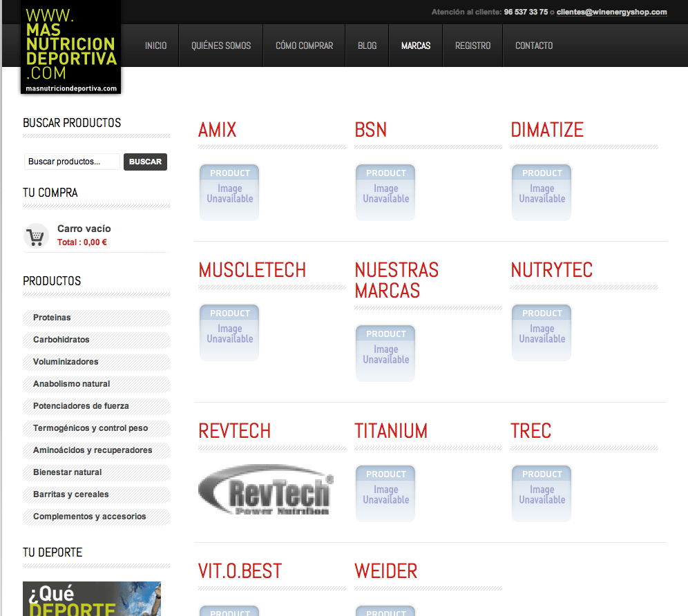The height and width of the screenshot is (616, 688).
Task: Focus the Buscar productos search field
Action: (72, 162)
